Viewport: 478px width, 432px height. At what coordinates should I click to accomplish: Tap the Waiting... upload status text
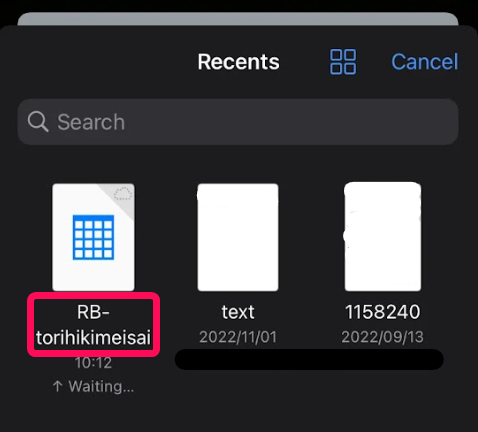pos(101,387)
